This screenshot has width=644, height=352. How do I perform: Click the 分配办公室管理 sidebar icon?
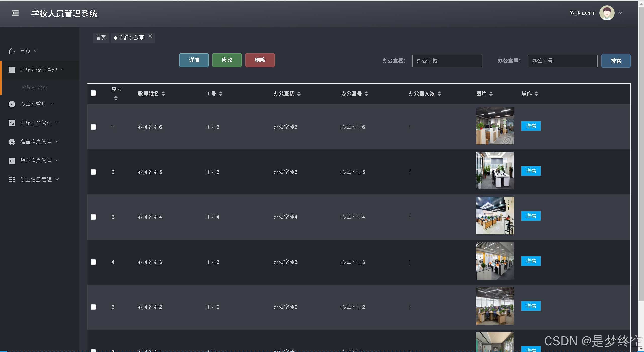pos(12,70)
